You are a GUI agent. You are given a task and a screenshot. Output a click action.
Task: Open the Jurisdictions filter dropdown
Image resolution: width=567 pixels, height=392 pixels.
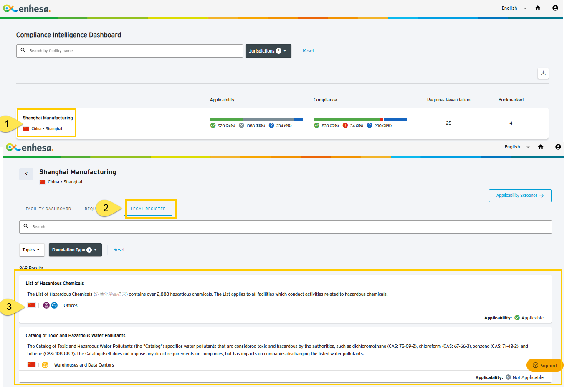(x=268, y=51)
